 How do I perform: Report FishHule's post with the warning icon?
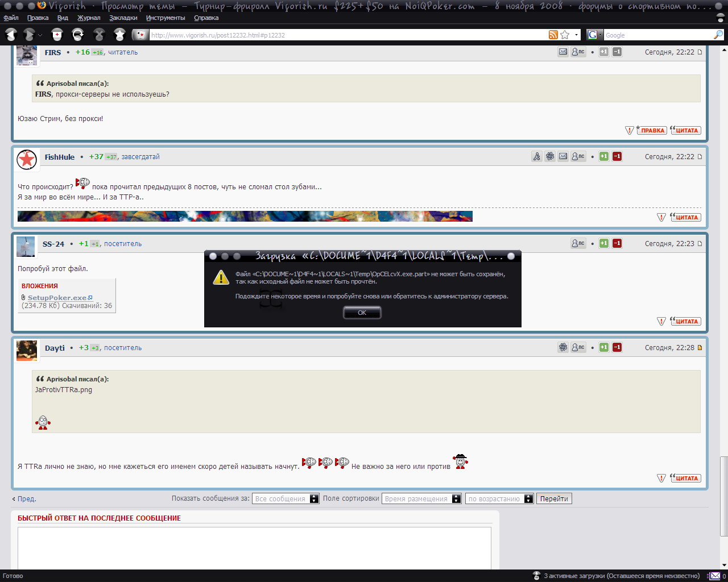coord(661,217)
